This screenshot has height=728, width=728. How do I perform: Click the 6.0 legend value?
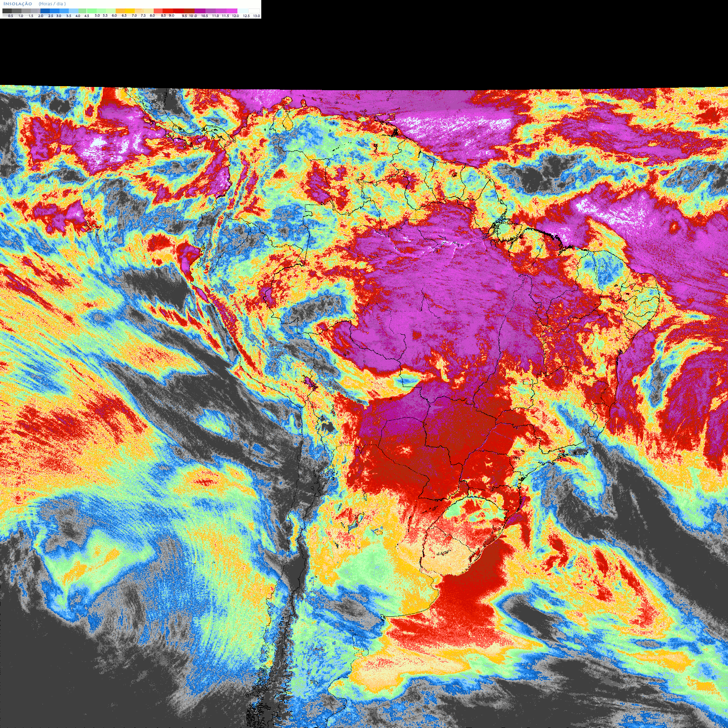coord(114,15)
